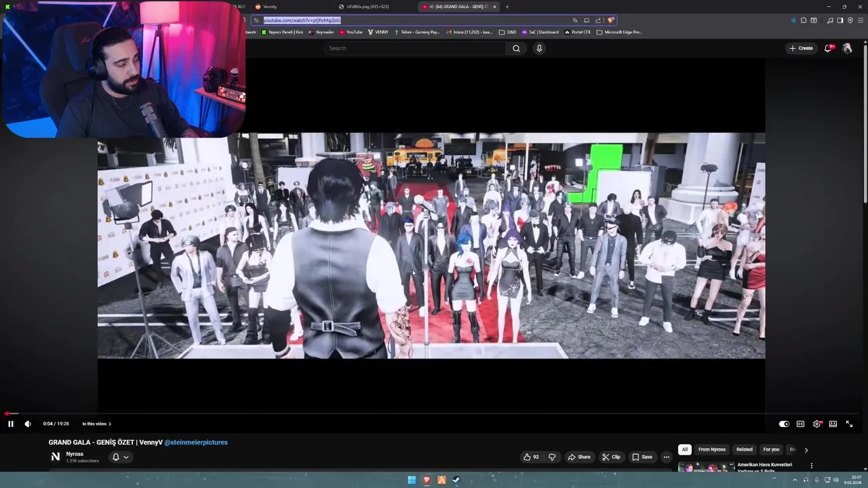Click the YouTube search field

tap(414, 48)
